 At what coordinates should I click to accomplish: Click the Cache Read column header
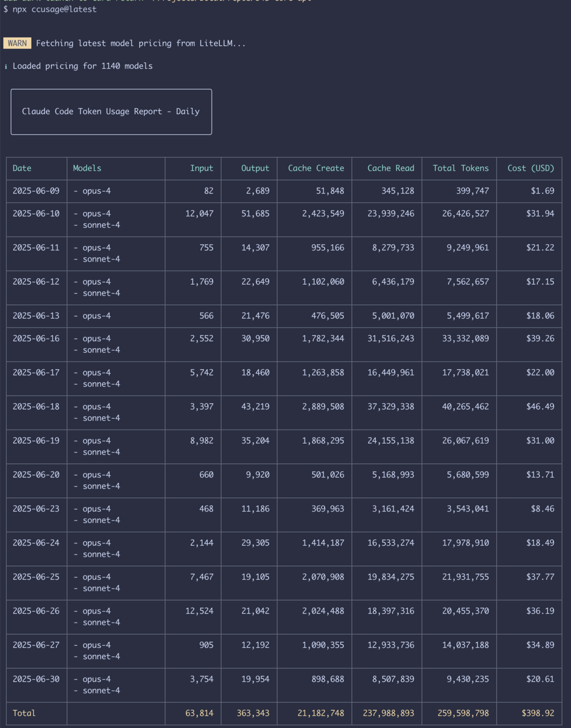click(391, 168)
